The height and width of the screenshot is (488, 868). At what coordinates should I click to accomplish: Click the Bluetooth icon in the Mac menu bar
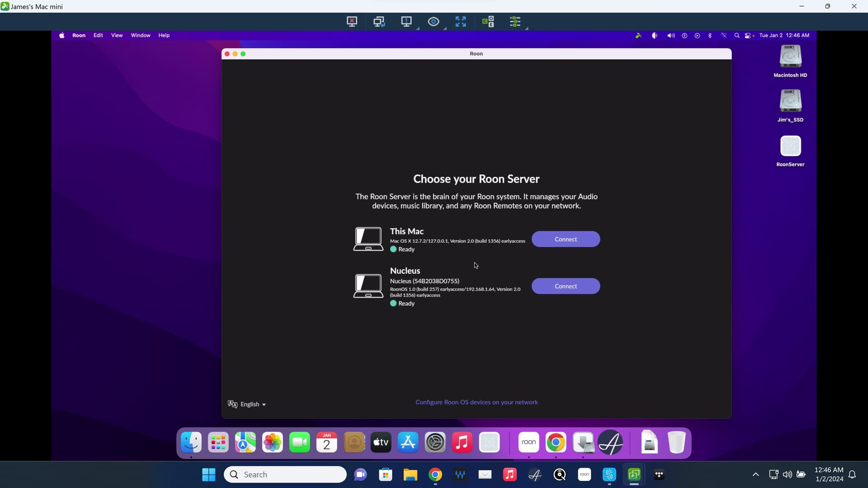click(x=710, y=35)
